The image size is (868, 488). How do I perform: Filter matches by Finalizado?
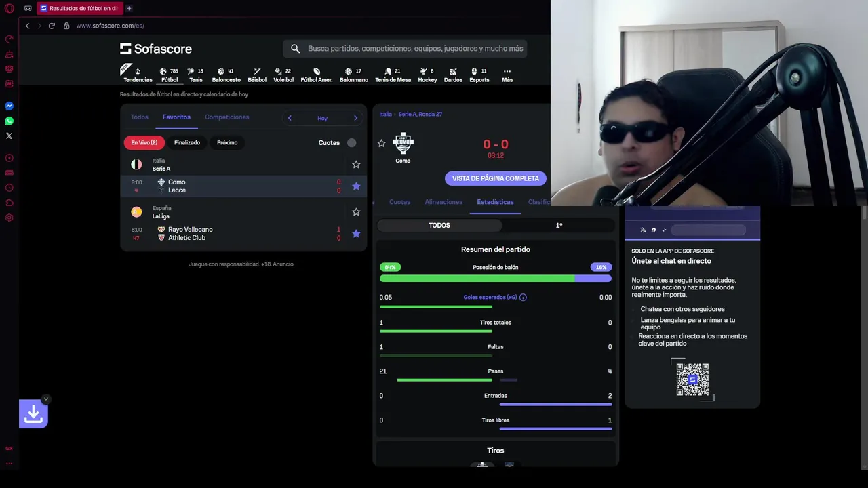click(x=187, y=143)
